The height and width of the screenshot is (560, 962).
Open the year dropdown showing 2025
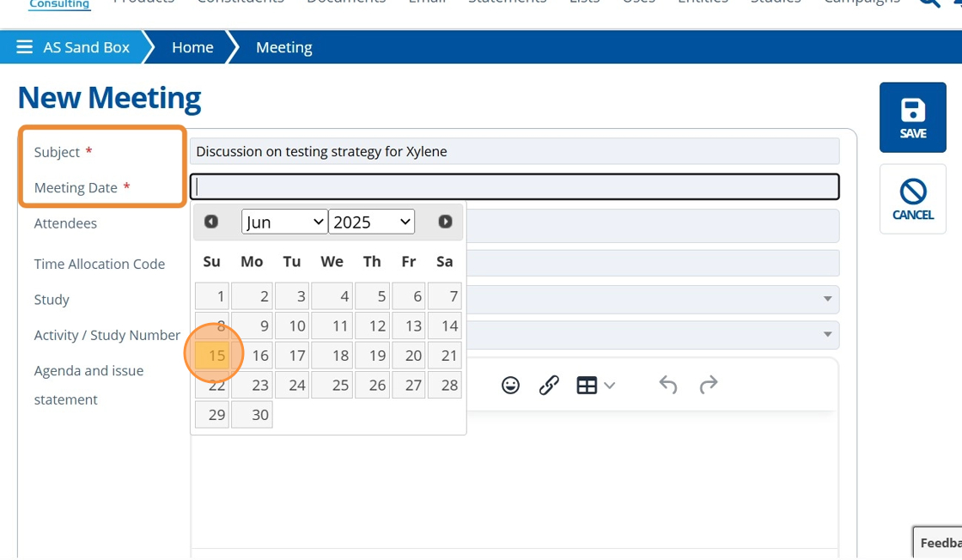(371, 222)
